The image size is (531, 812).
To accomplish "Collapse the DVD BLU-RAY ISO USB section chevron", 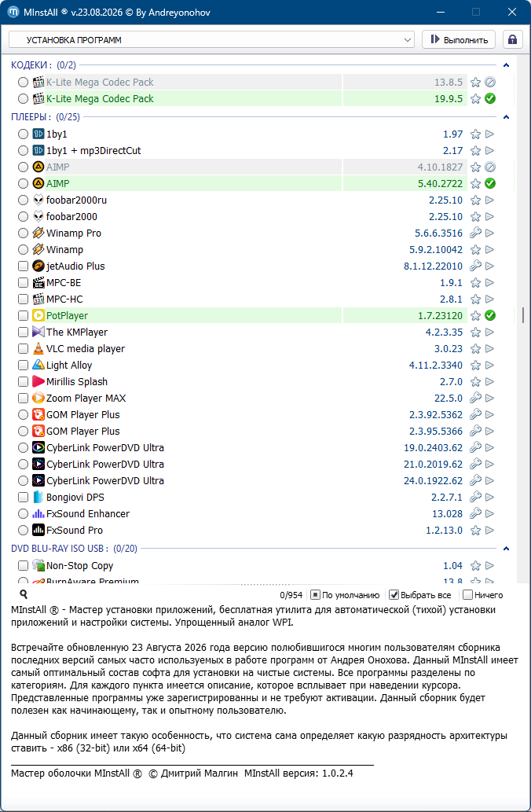I will tap(506, 549).
